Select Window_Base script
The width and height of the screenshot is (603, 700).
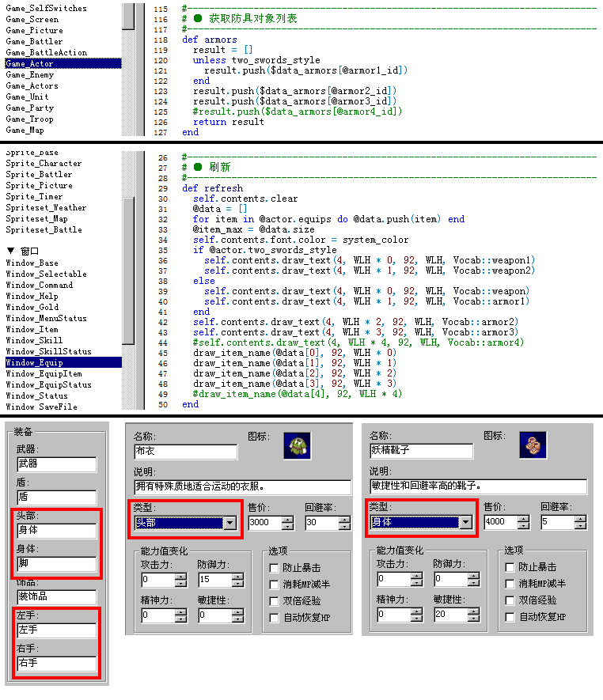click(32, 263)
